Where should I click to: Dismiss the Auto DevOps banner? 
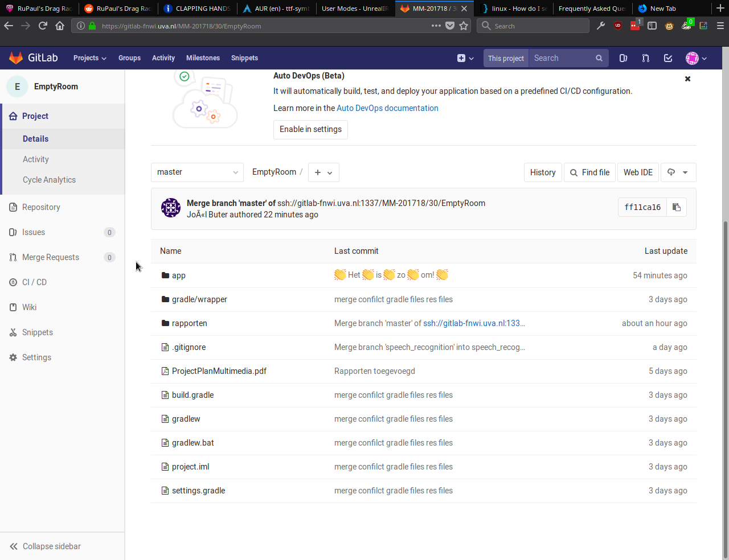687,79
